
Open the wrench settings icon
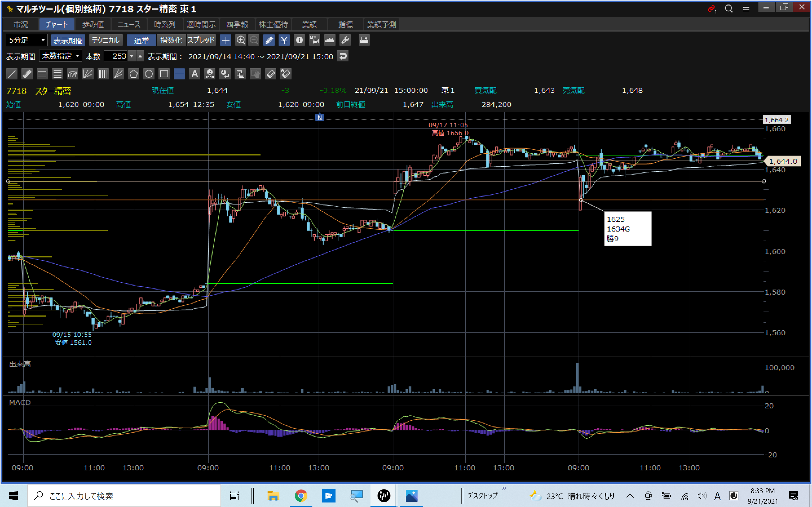click(x=345, y=40)
